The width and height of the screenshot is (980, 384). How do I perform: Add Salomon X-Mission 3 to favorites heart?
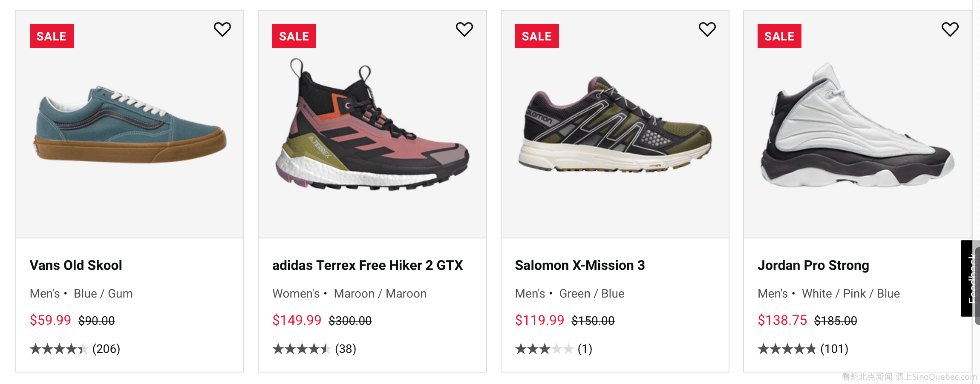707,29
